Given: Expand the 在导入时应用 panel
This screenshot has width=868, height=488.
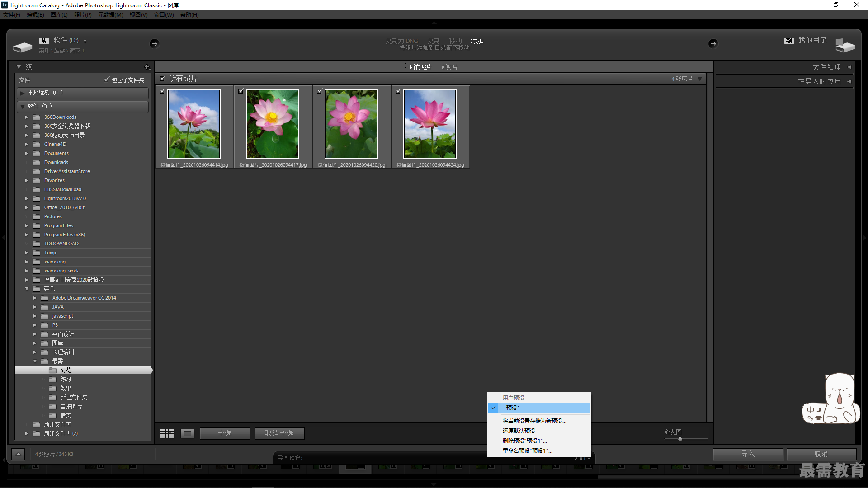Looking at the screenshot, I should pos(849,81).
